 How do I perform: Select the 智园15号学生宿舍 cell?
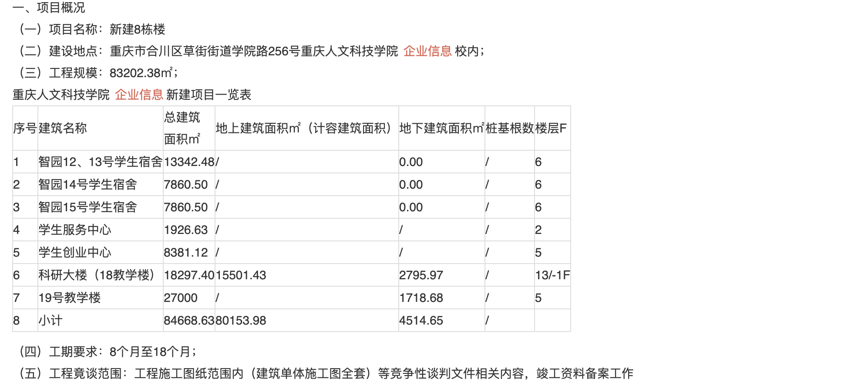(x=87, y=207)
